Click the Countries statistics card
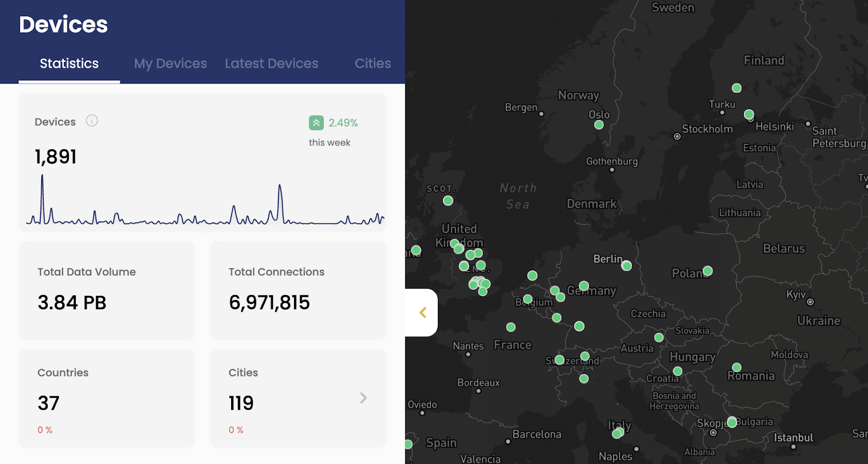Screen dimensions: 868x464 (107, 398)
